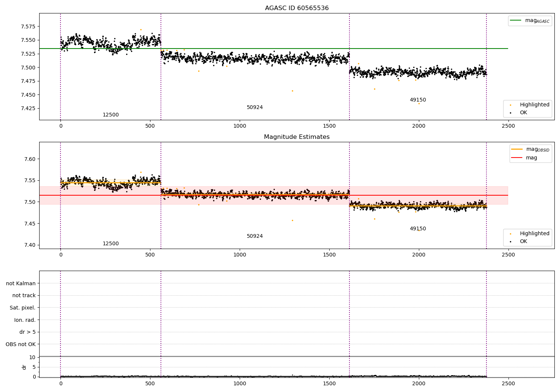
Task: Click the 1000 x-tick under the bottom dr plot
Action: (x=240, y=383)
